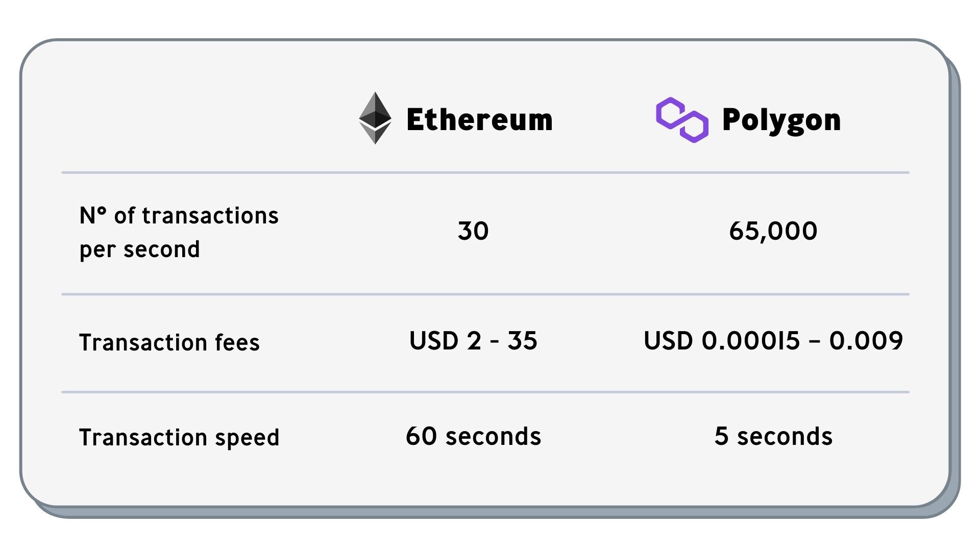Click the purple Polygon logo

pos(682,120)
